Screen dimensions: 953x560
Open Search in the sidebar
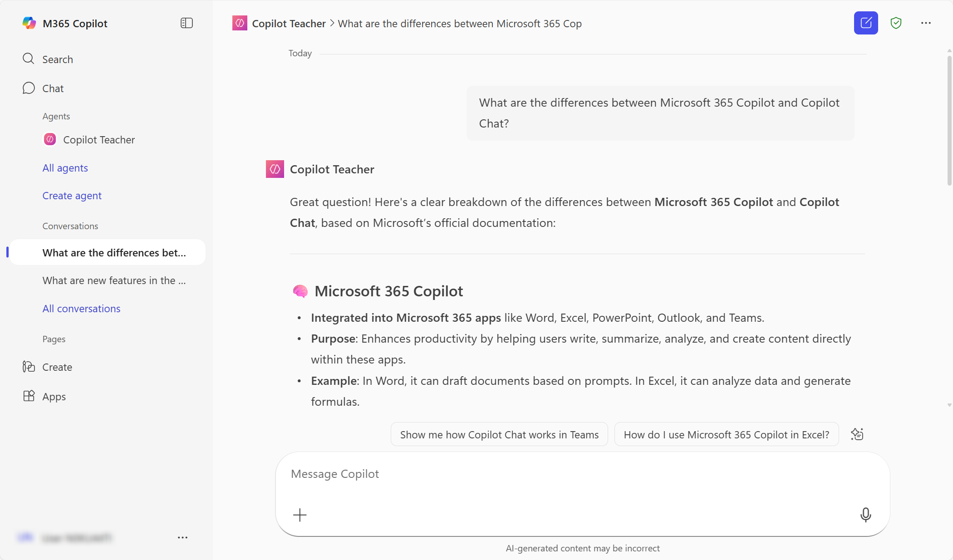tap(57, 59)
